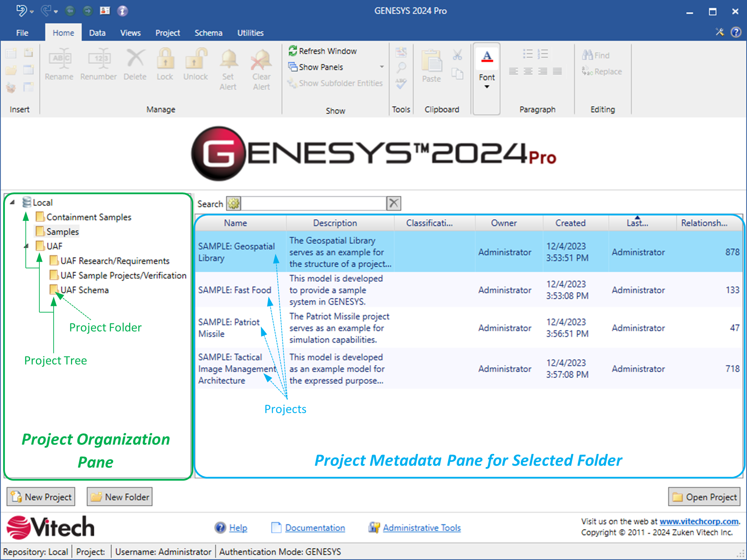Expand the Font dropdown arrow
The width and height of the screenshot is (747, 560).
click(487, 87)
